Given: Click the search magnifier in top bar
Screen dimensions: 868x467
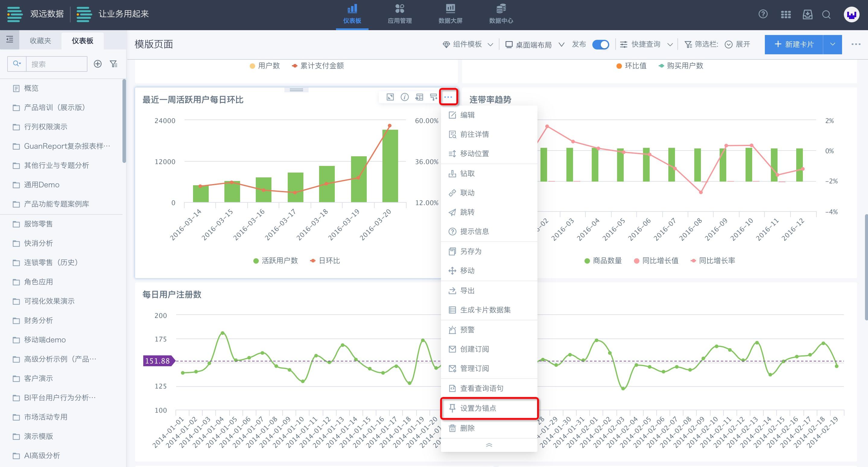Looking at the screenshot, I should [826, 14].
